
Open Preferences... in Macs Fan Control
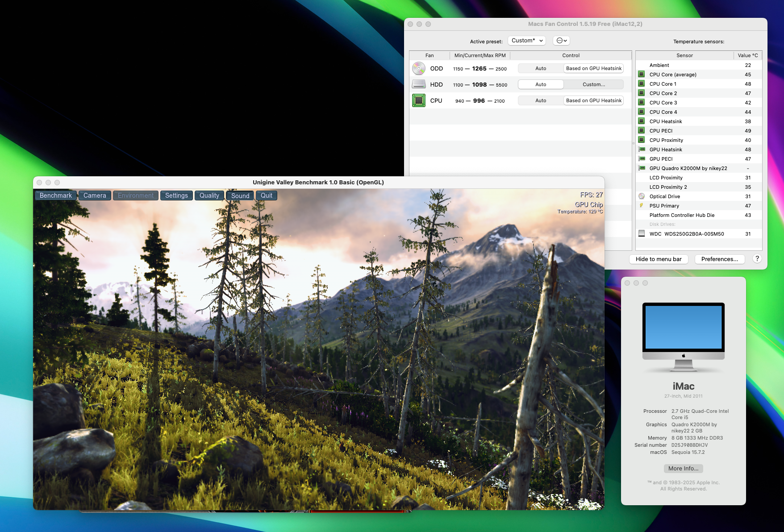720,259
